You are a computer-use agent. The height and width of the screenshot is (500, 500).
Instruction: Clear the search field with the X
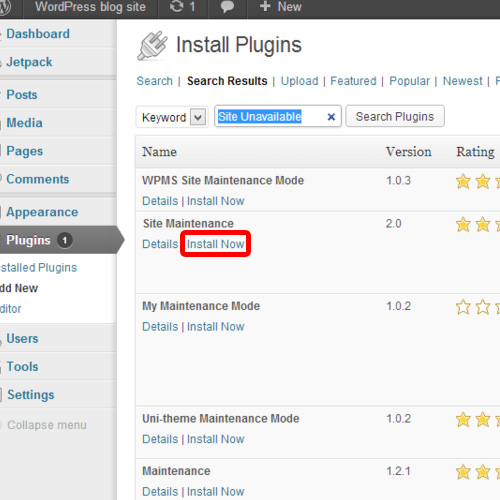(x=331, y=117)
